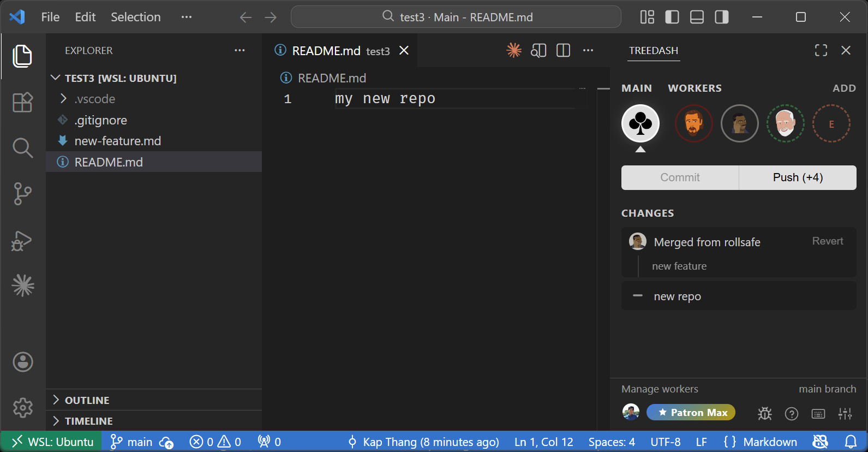Expand the TIMELINE section
Image resolution: width=868 pixels, height=452 pixels.
[x=154, y=421]
